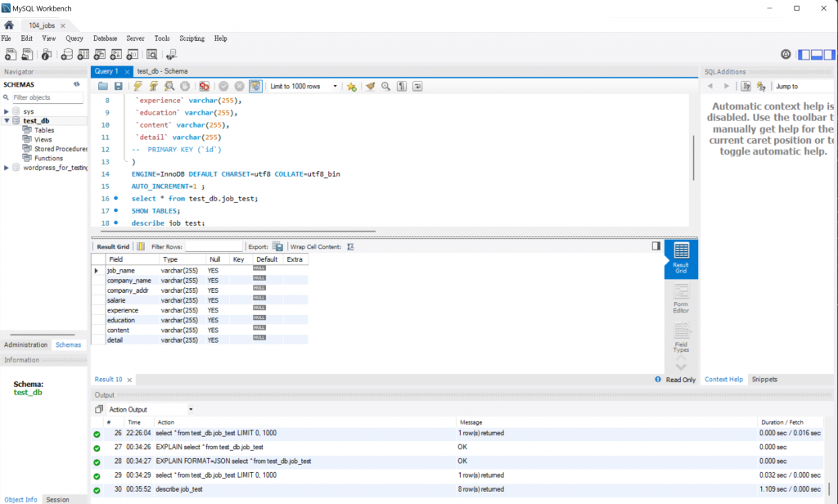The image size is (838, 504).
Task: Reset all sorted columns in the result grid
Action: coord(141,246)
